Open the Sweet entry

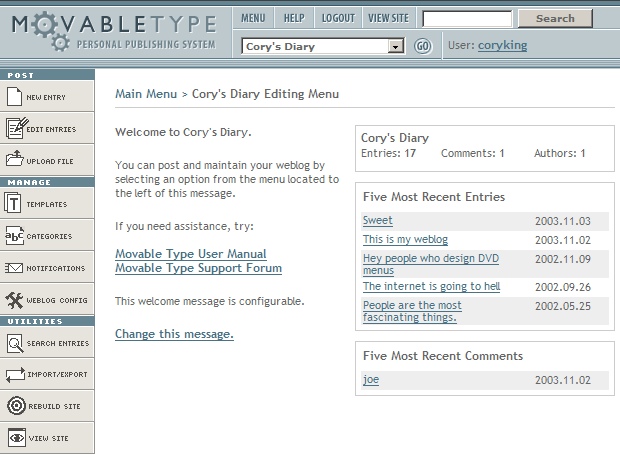pyautogui.click(x=378, y=220)
